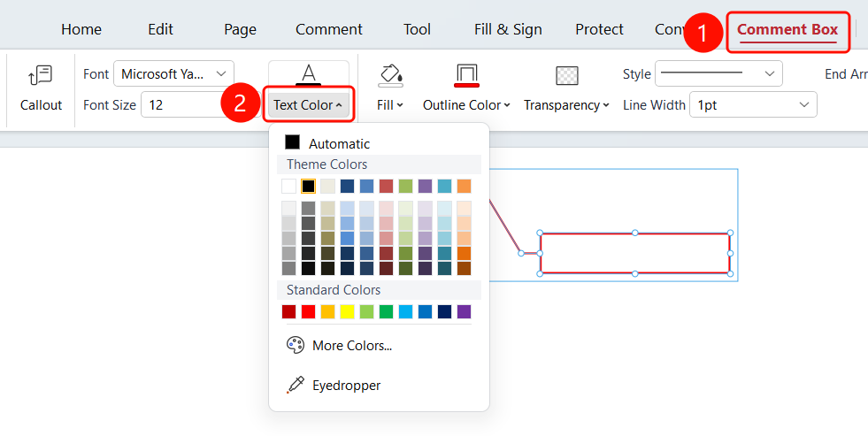Pick the teal theme color swatch
Screen dimensions: 868x436
coord(444,186)
